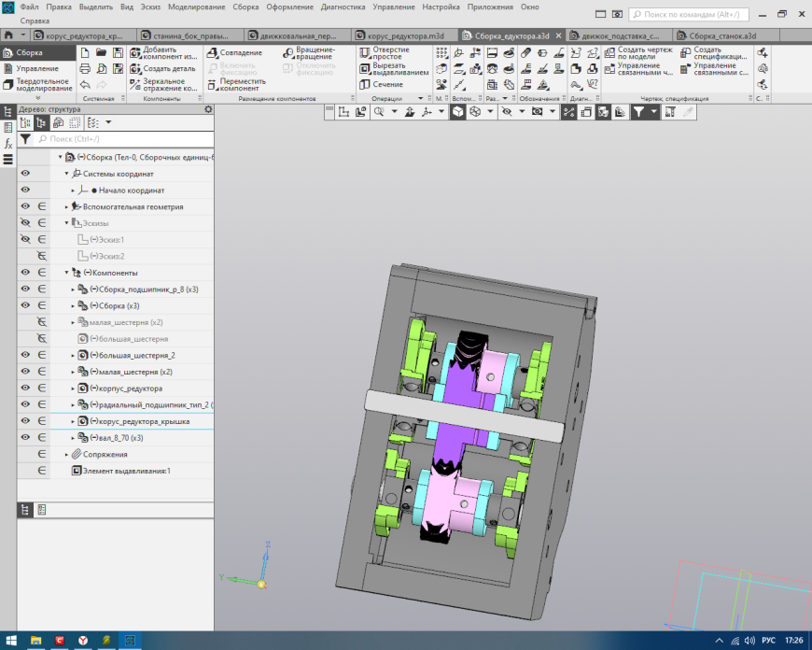Open the Моделирование menu

[x=196, y=7]
